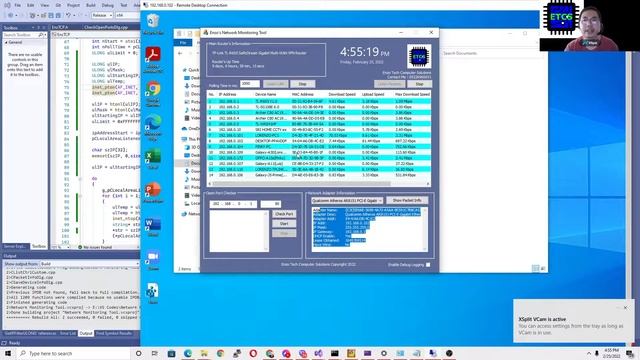Open the Recycle Bin desktop icon
Screen dimensions: 640x360
[153, 24]
